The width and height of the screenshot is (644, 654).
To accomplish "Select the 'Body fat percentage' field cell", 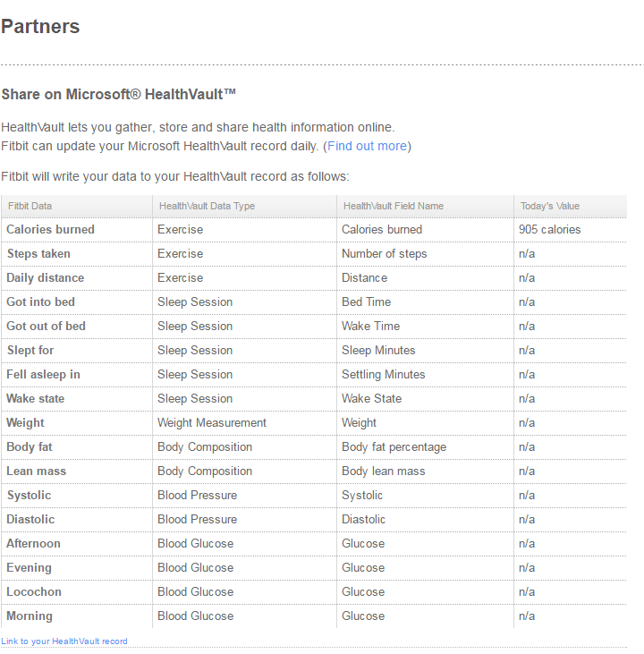I will [394, 447].
